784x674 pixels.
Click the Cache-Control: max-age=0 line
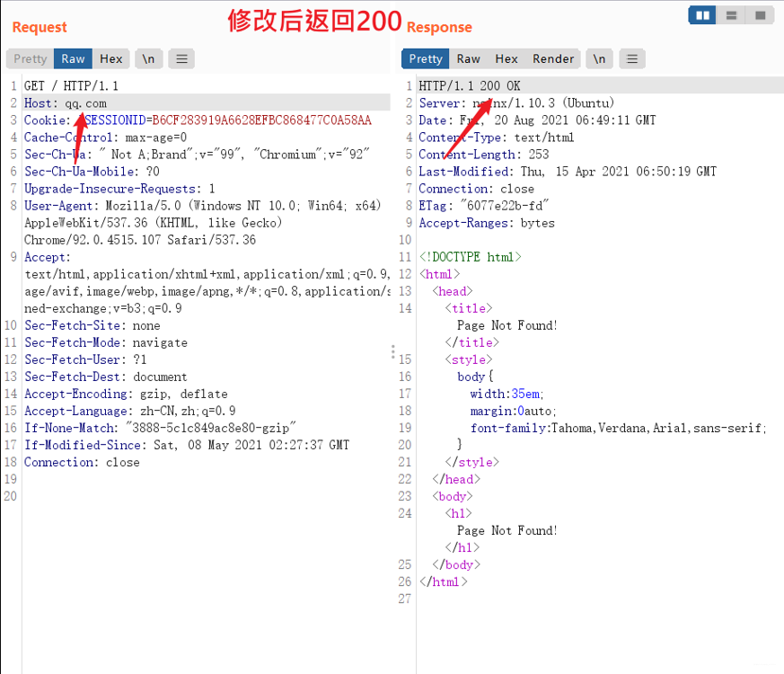[105, 137]
